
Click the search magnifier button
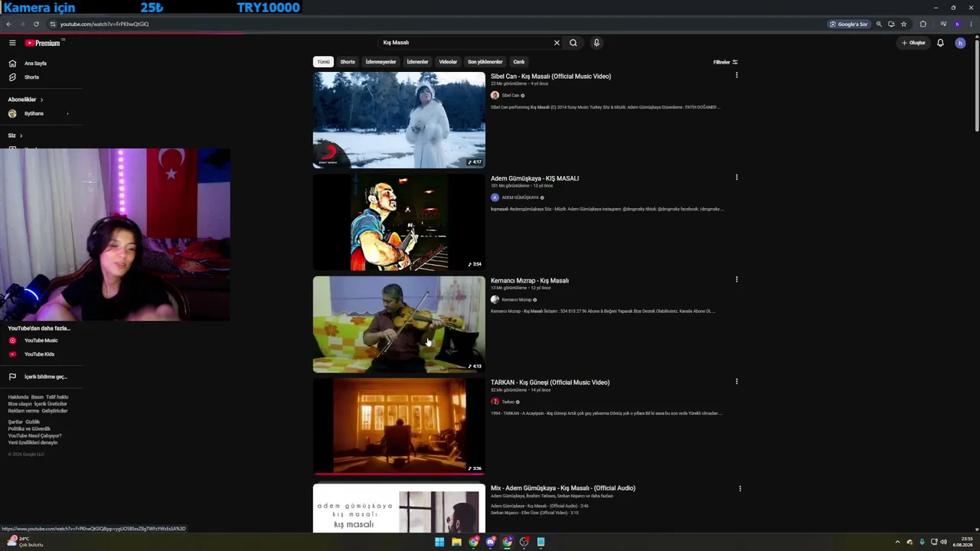[573, 43]
